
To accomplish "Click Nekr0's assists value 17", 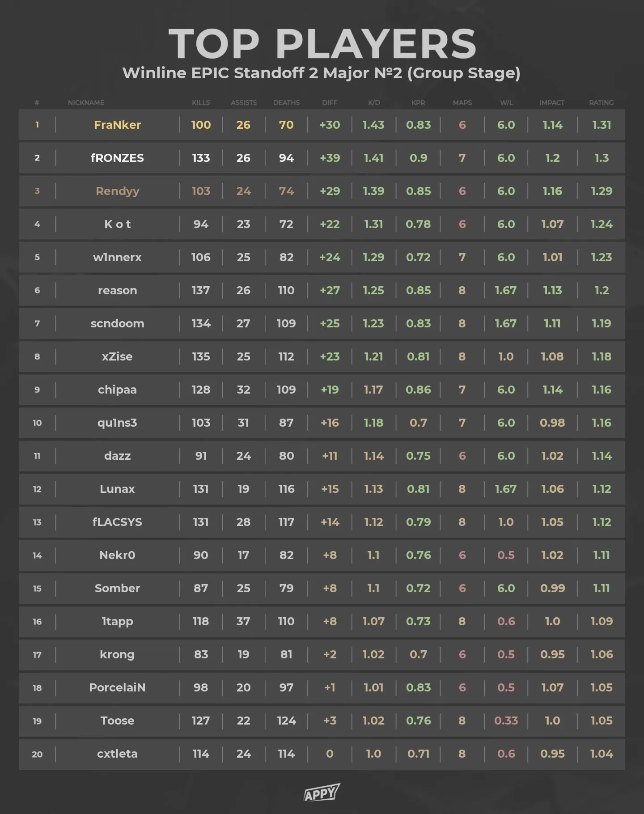I will [x=243, y=555].
